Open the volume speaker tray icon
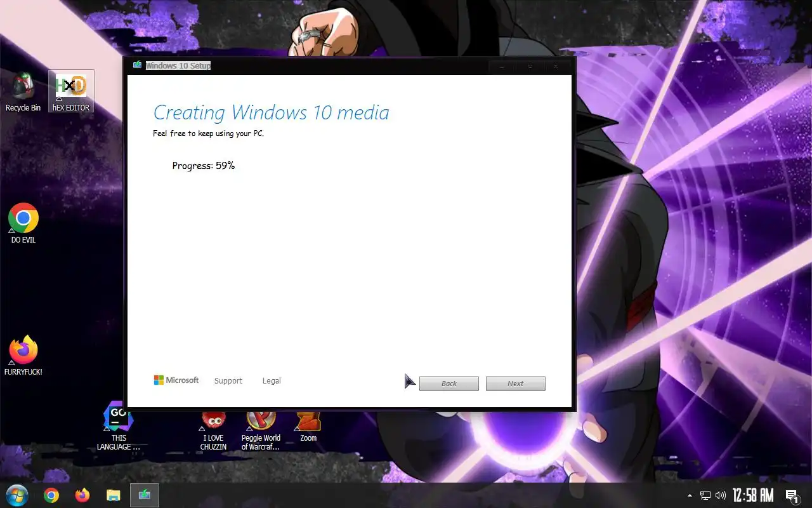812x508 pixels. click(x=720, y=495)
